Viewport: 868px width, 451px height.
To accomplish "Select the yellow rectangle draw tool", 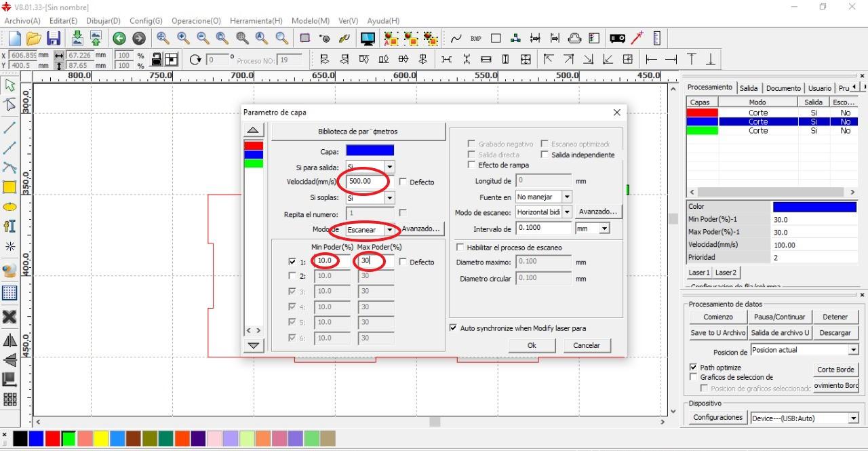I will (9, 187).
